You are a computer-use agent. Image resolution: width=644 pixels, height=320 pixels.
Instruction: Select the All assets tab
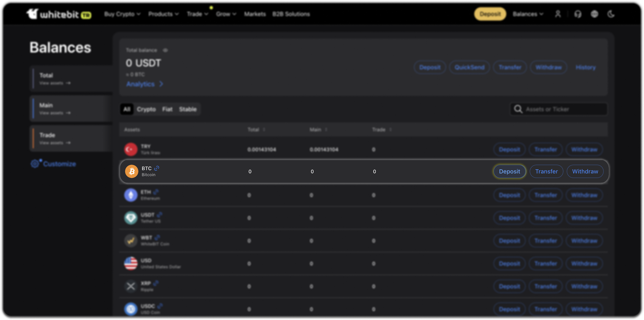127,109
